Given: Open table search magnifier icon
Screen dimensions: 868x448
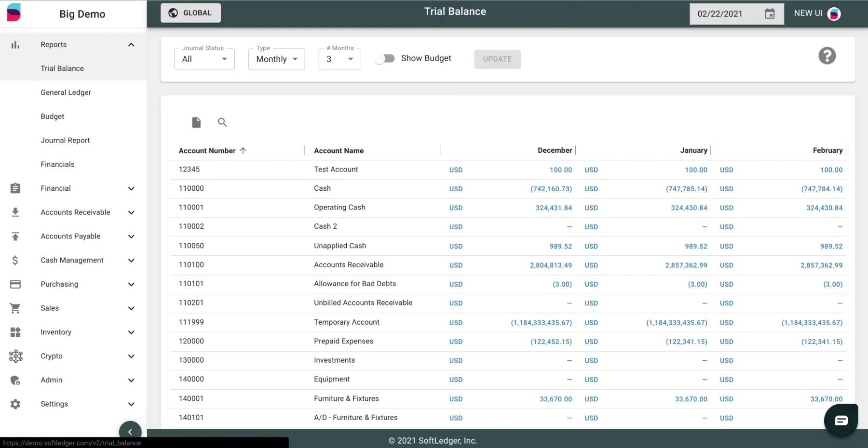Looking at the screenshot, I should pyautogui.click(x=222, y=122).
